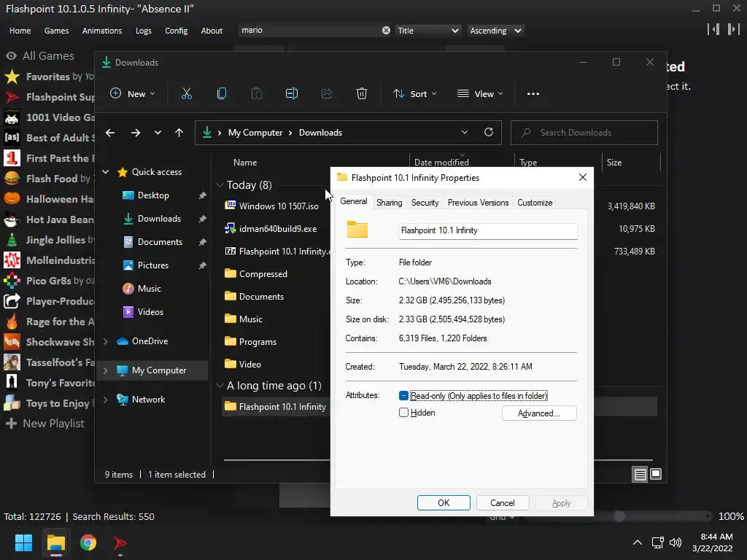
Task: Show hidden system tray icons
Action: coord(638,542)
